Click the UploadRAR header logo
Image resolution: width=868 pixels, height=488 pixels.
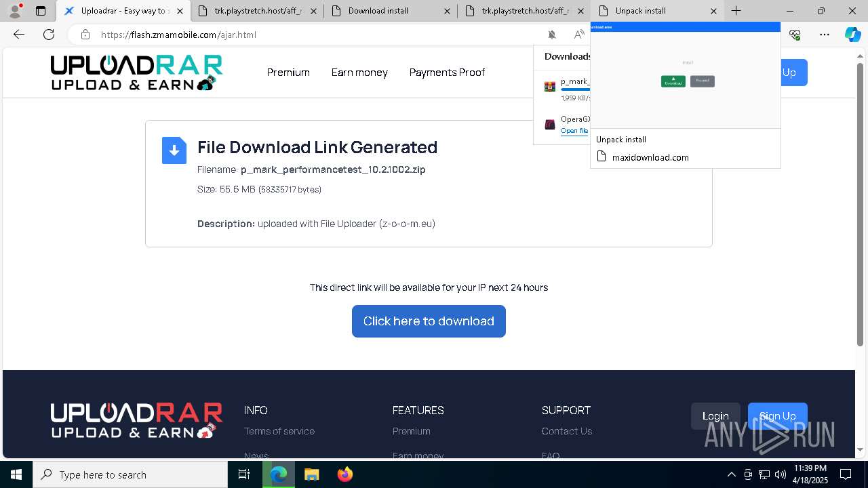pos(136,73)
